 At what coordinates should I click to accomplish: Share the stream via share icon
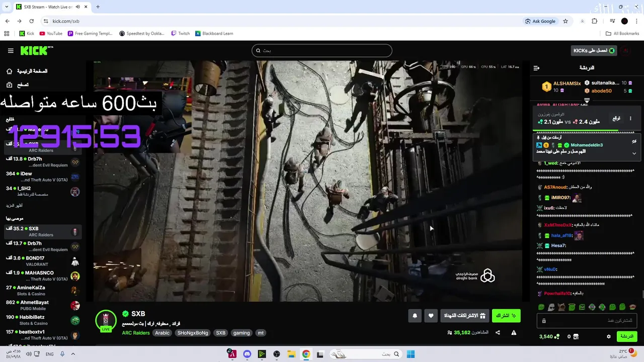click(x=498, y=332)
